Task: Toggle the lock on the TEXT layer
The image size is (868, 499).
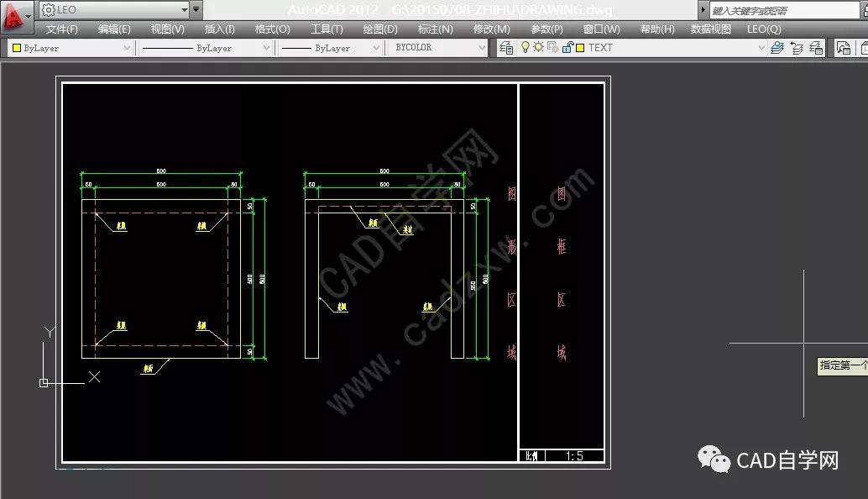Action: (567, 48)
